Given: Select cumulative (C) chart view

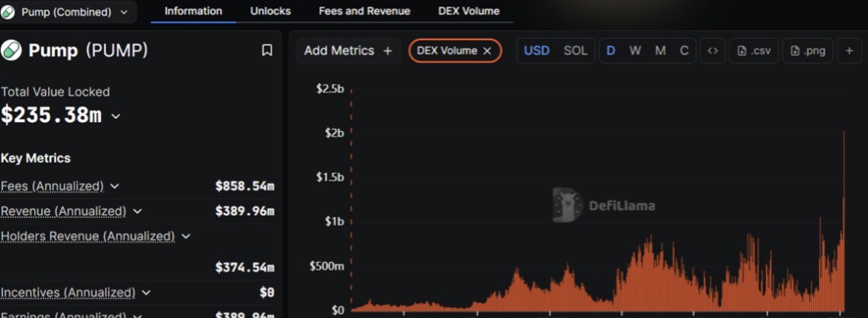Looking at the screenshot, I should [684, 51].
